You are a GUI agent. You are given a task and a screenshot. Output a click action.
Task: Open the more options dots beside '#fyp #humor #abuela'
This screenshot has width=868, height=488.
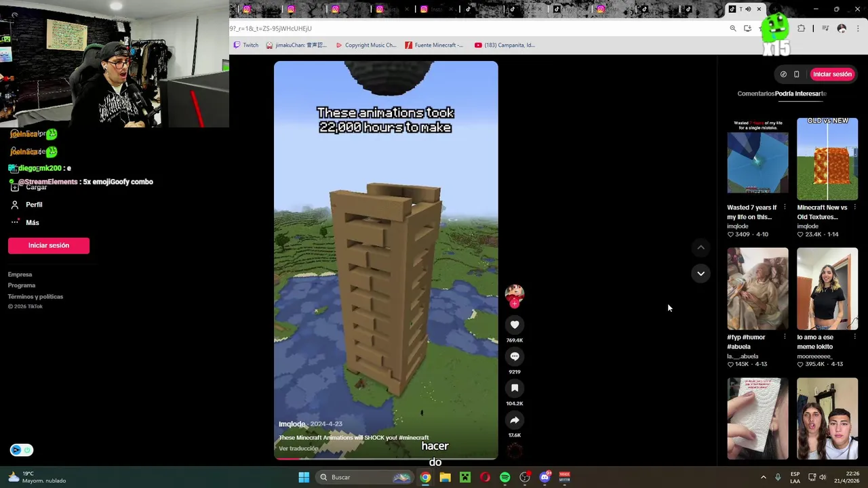click(x=785, y=337)
